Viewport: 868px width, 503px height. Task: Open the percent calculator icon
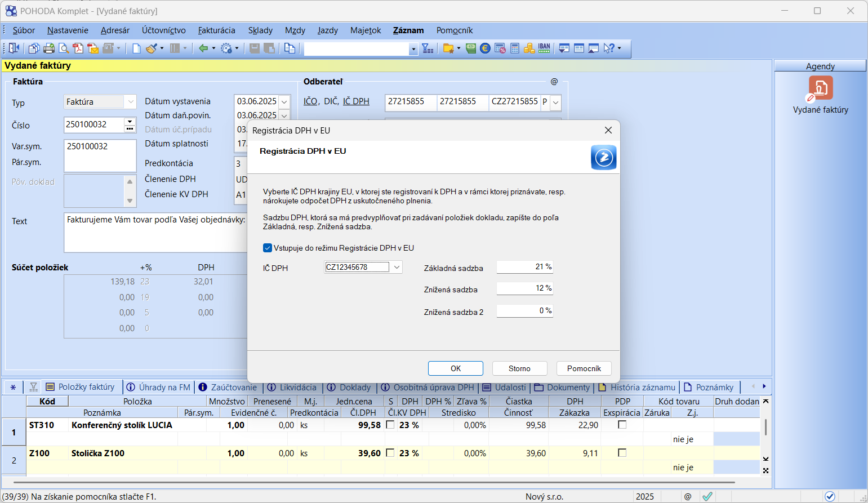tap(500, 48)
